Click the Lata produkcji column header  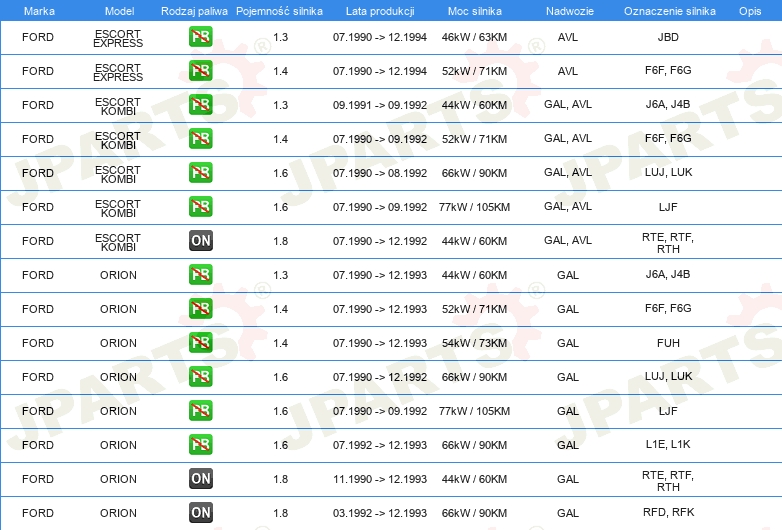[380, 11]
